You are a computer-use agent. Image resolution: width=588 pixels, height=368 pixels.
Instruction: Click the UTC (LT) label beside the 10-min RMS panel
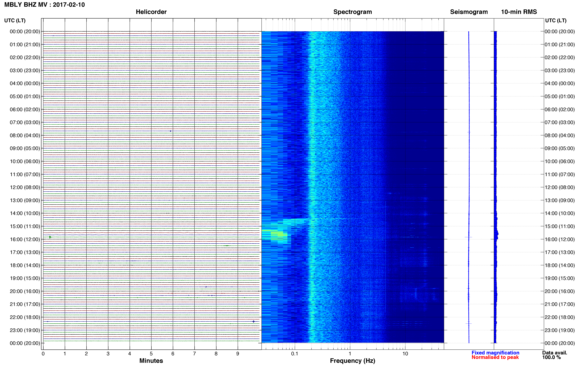pyautogui.click(x=556, y=20)
